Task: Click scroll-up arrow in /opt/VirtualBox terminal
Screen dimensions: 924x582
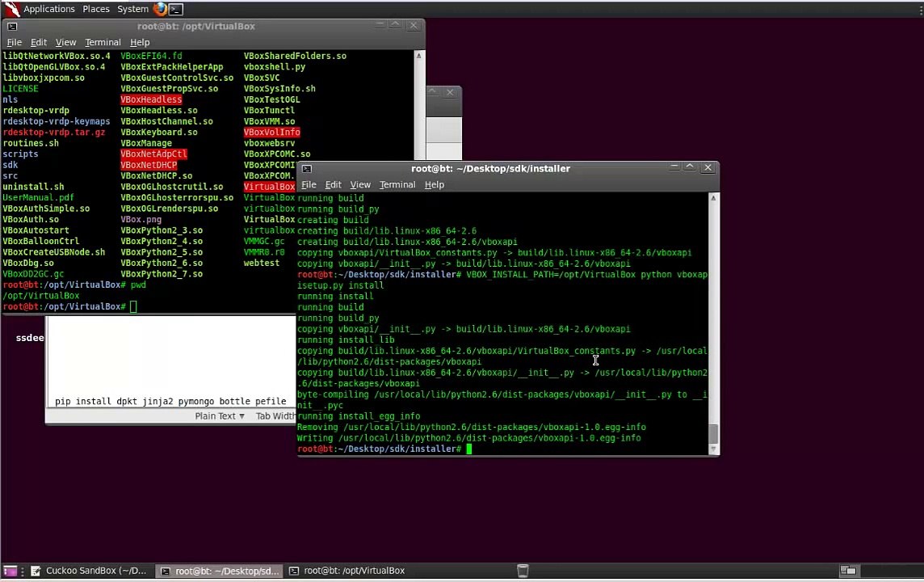Action: [419, 56]
